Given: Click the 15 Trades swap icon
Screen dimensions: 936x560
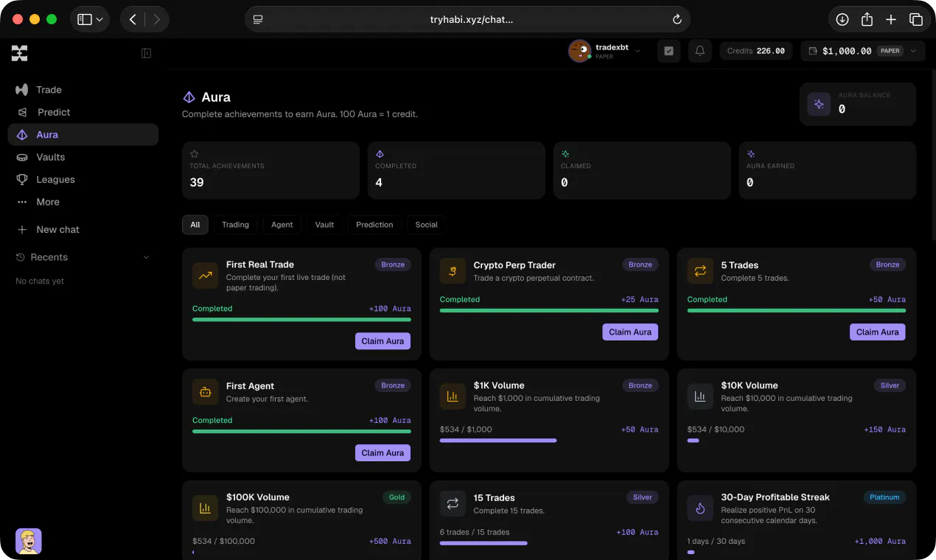Looking at the screenshot, I should coord(453,504).
